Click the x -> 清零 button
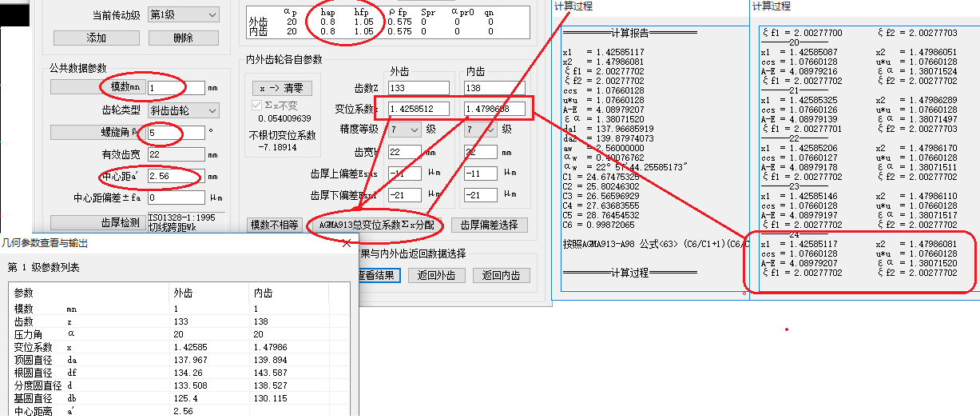Viewport: 980px width, 419px height. click(x=281, y=88)
